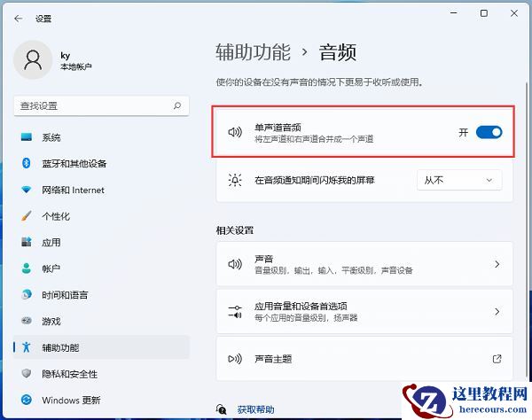532x420 pixels.
Task: Click the paintbrush icon beside 个性化
Action: coord(27,216)
